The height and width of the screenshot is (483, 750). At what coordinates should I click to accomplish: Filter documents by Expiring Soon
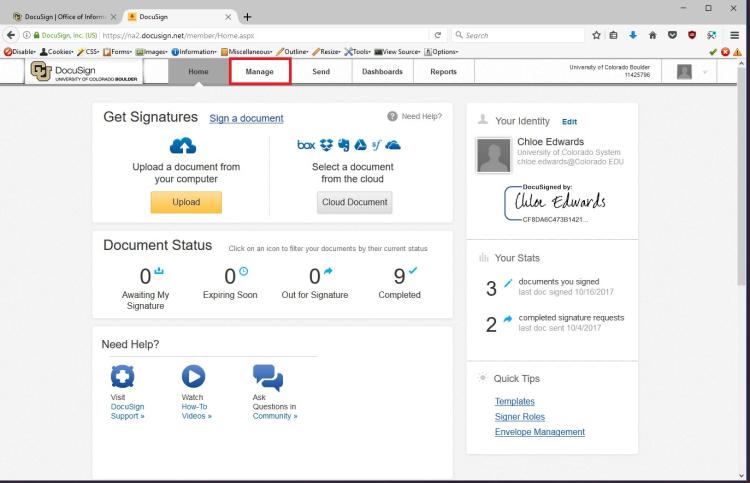[x=230, y=283]
